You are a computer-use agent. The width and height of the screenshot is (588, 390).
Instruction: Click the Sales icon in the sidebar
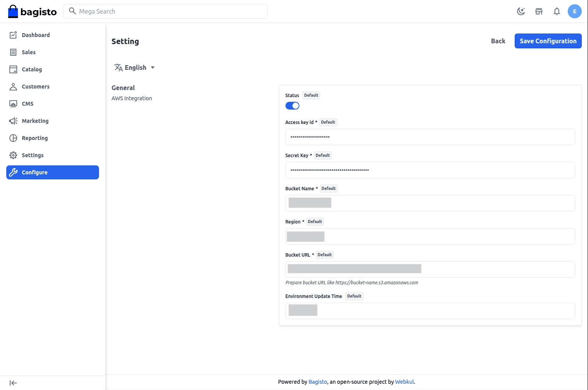13,52
